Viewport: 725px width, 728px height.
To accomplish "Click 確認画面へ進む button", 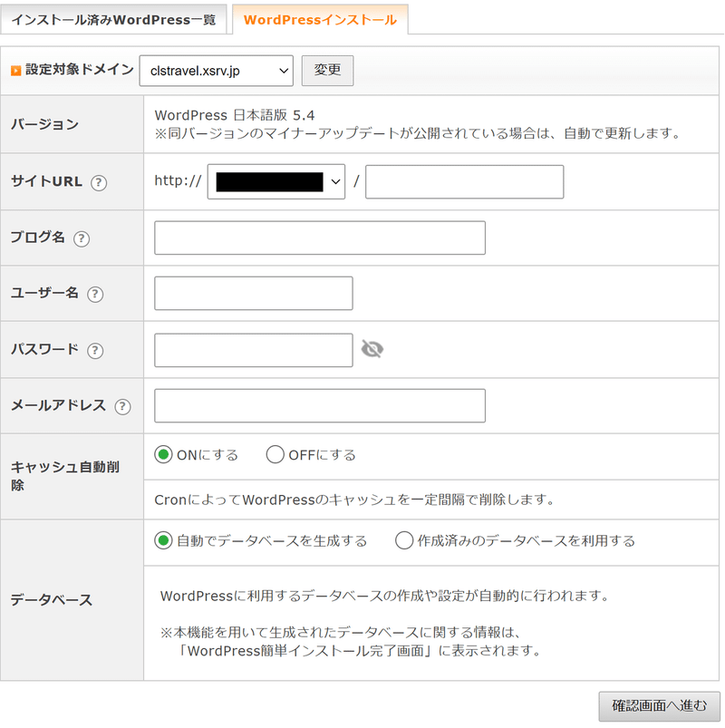I will (x=659, y=706).
